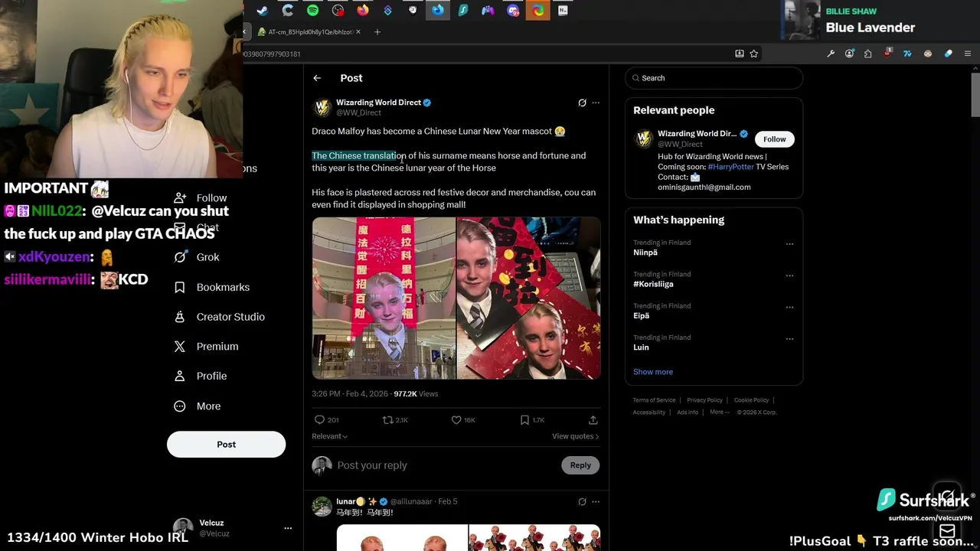Open Wizarding World Direct avatar on post

[322, 107]
